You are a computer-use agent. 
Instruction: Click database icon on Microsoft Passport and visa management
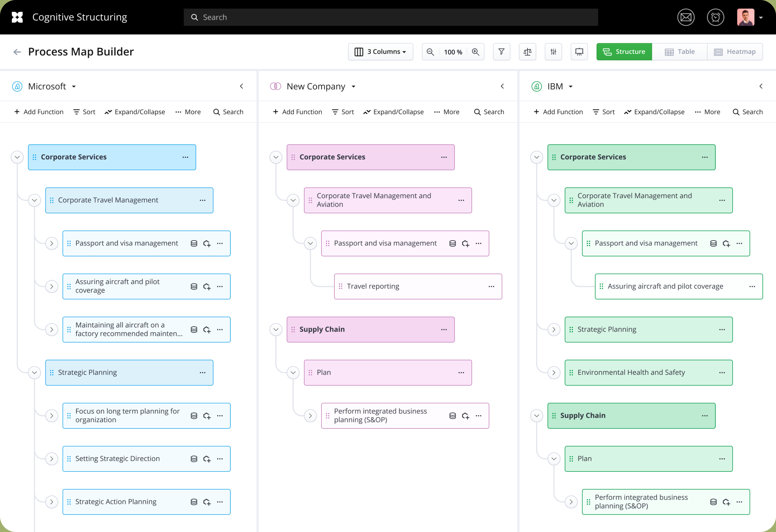(x=194, y=244)
